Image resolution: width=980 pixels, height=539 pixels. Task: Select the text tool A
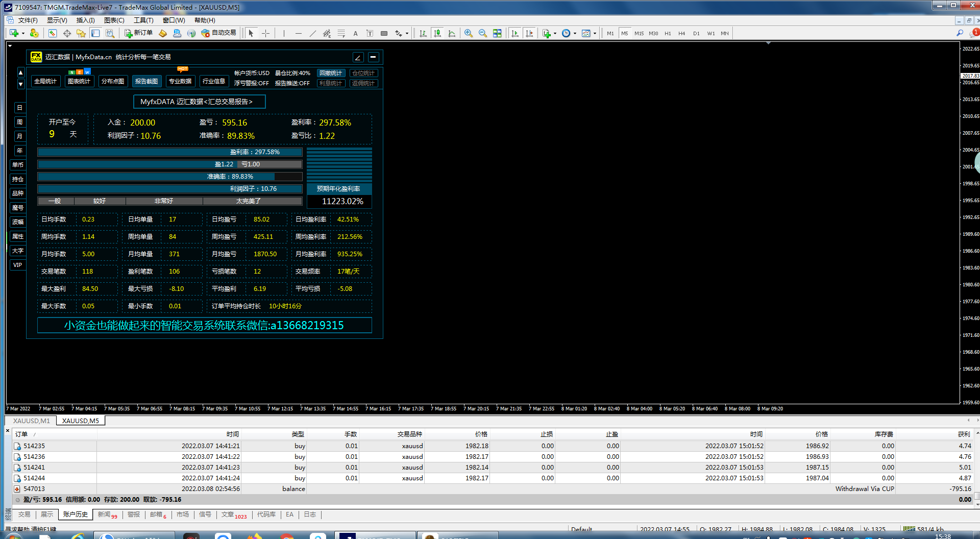[356, 33]
